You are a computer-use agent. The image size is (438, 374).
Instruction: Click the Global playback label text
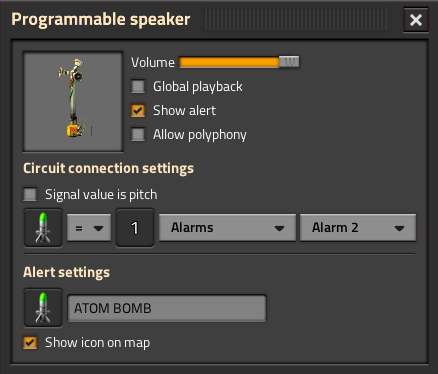198,87
